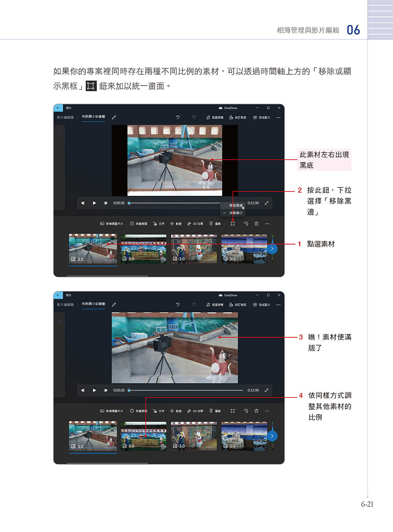Open the top-right more menu in upper screenshot
393x532 pixels.
coord(278,118)
